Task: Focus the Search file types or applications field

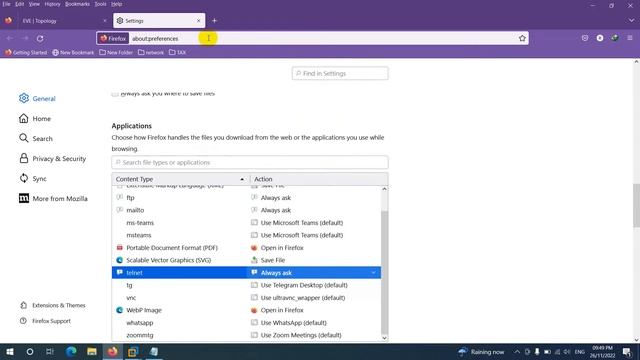Action: point(250,162)
